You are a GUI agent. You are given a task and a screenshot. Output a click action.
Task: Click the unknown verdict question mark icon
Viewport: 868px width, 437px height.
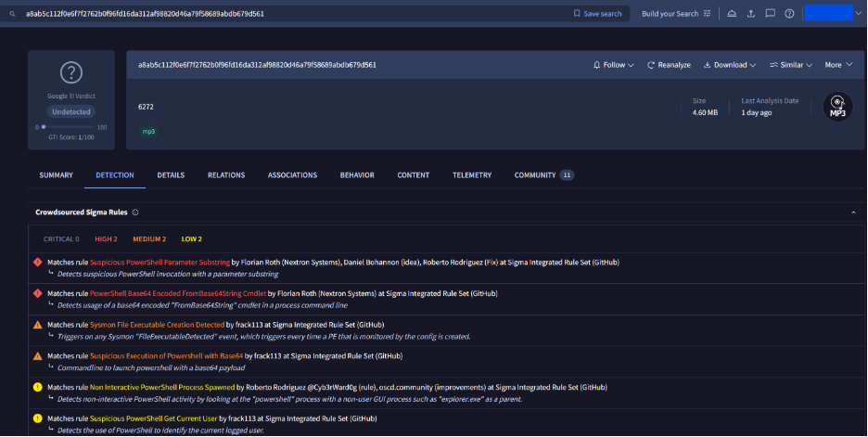coord(71,72)
